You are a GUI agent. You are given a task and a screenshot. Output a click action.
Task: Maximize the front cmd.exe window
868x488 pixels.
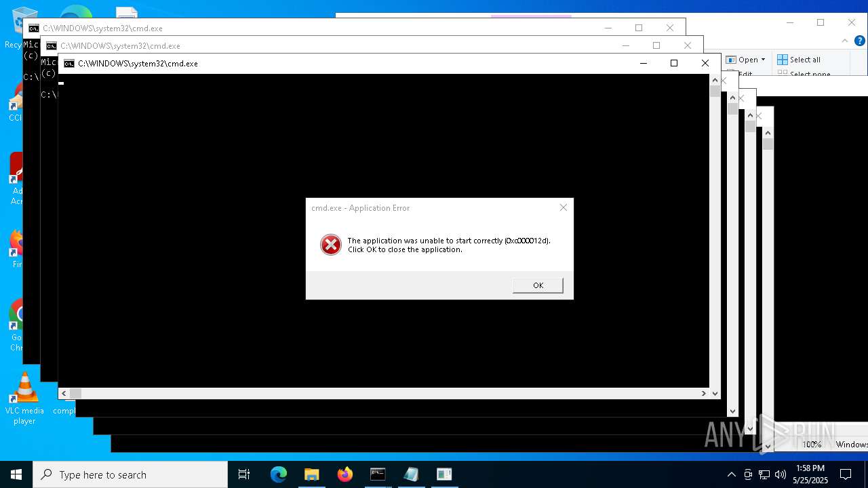pos(674,63)
